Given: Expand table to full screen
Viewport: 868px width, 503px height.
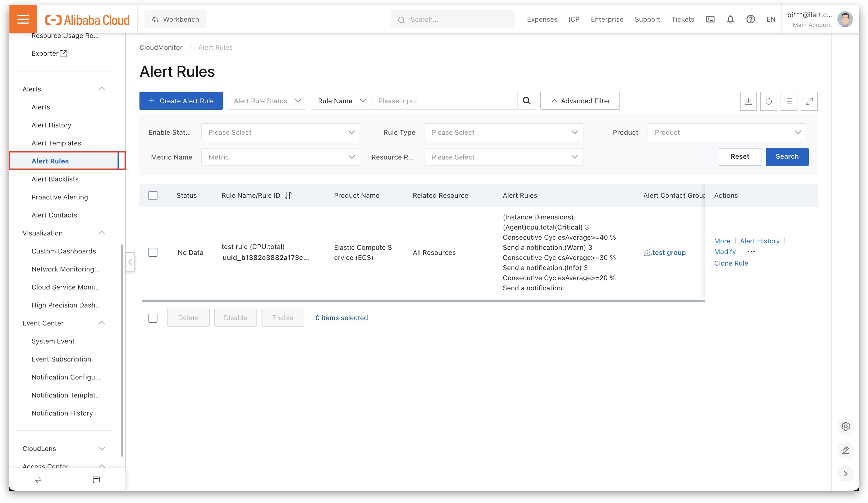Looking at the screenshot, I should click(809, 101).
